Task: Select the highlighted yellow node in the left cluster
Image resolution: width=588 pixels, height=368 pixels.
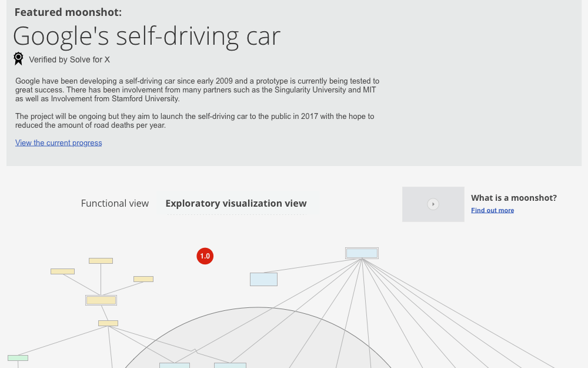Action: click(x=101, y=300)
